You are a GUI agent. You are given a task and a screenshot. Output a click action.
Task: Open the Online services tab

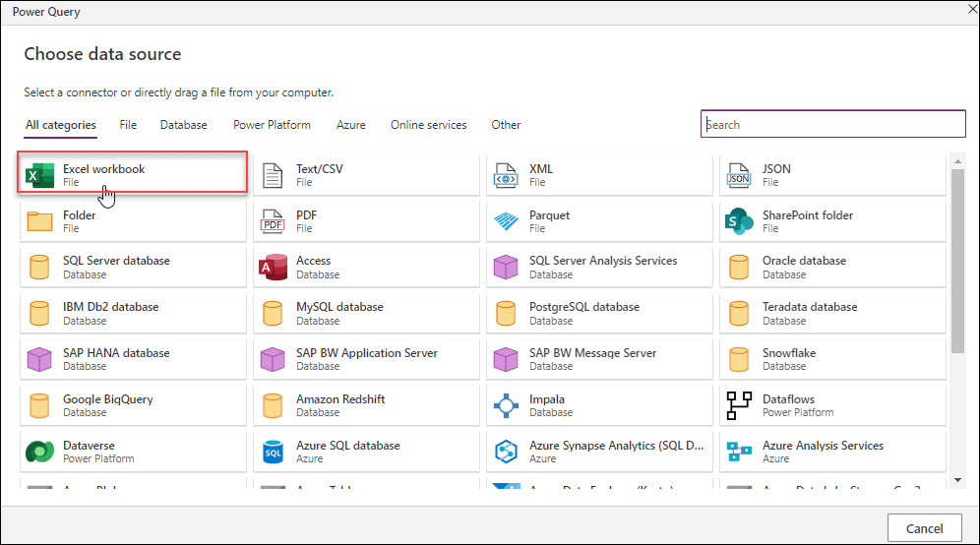429,125
